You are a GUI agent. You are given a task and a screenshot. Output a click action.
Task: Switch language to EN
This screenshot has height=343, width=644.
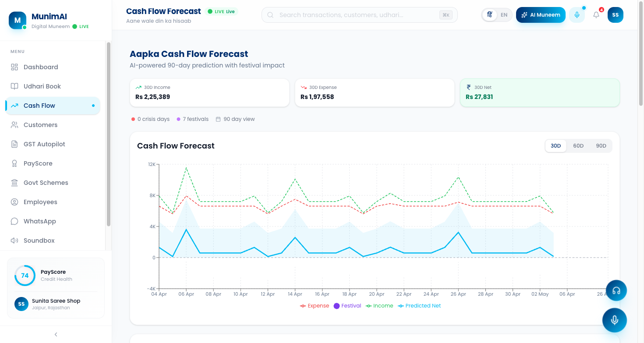[x=503, y=14]
